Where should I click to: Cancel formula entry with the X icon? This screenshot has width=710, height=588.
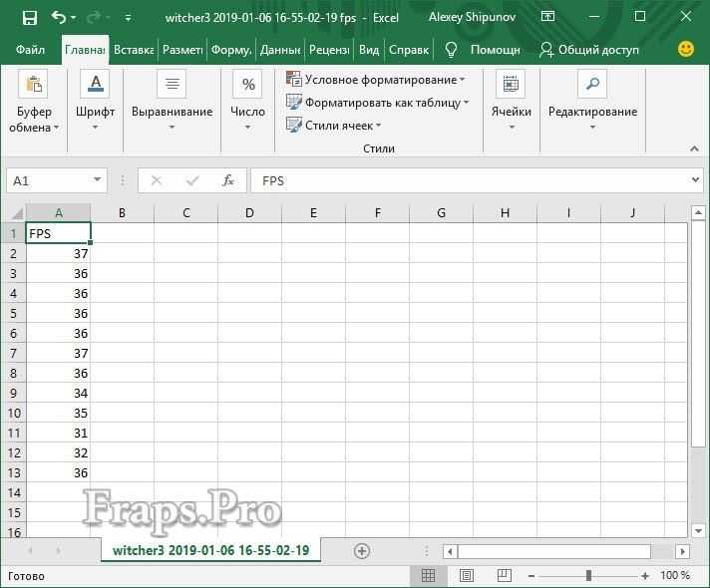pos(157,180)
